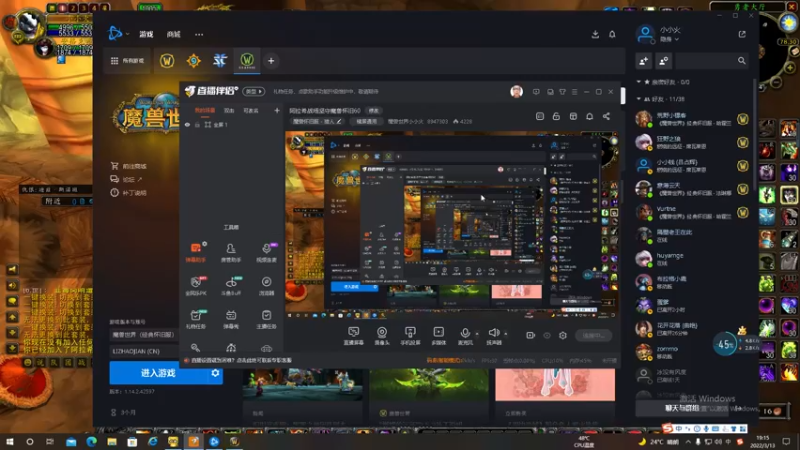Viewport: 800px width, 450px height.
Task: Toggle 扬声器 speaker mute
Action: tap(493, 336)
